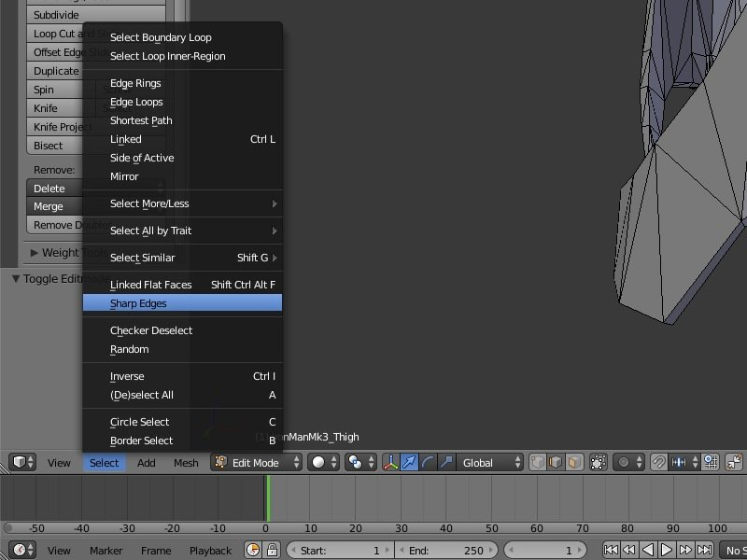Choose Linked in the Select menu
Image resolution: width=747 pixels, height=560 pixels.
coord(182,139)
